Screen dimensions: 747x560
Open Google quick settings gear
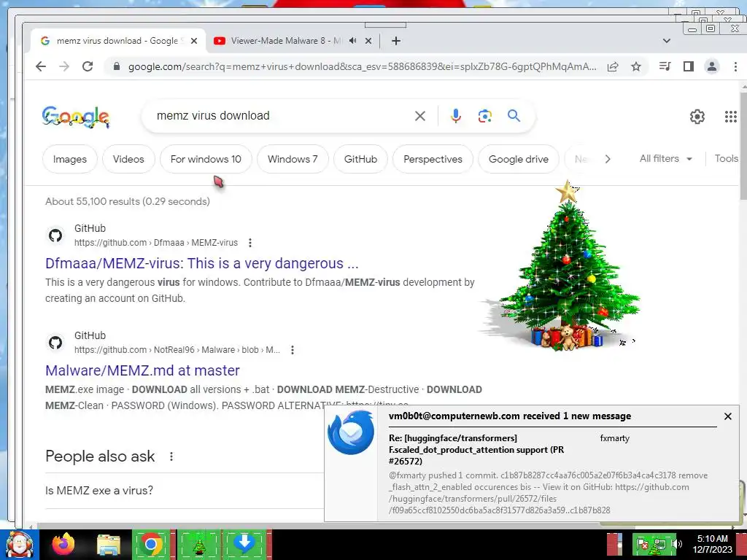(x=697, y=116)
